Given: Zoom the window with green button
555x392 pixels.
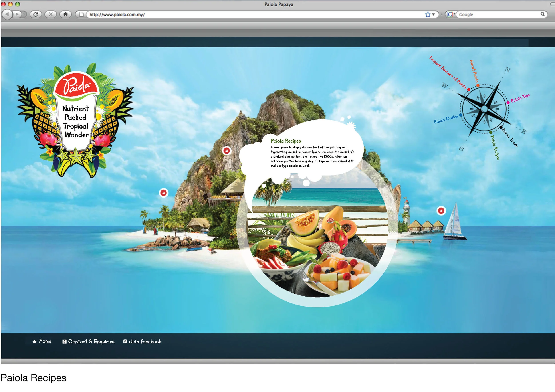Looking at the screenshot, I should click(x=17, y=4).
